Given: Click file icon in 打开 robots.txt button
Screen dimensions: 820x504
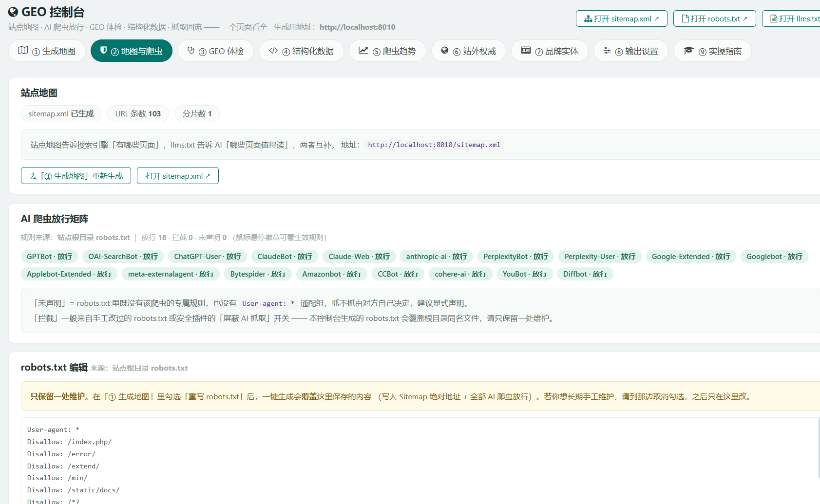Looking at the screenshot, I should pos(685,19).
